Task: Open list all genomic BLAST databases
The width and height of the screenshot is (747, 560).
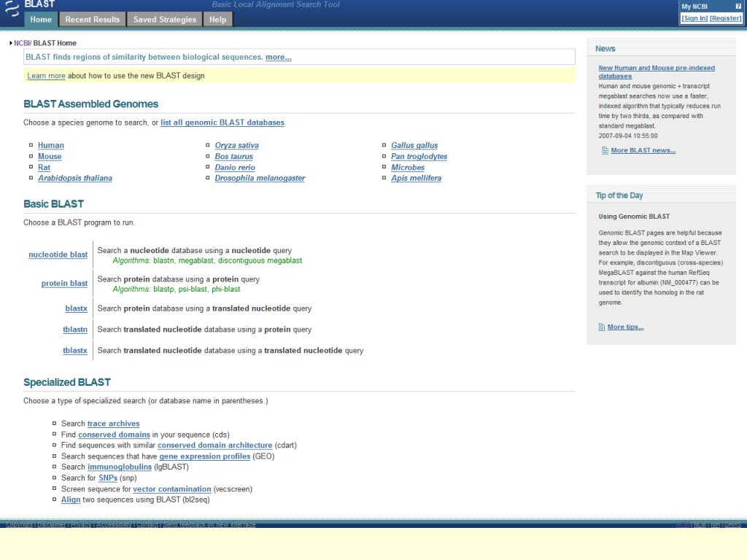Action: click(x=222, y=122)
